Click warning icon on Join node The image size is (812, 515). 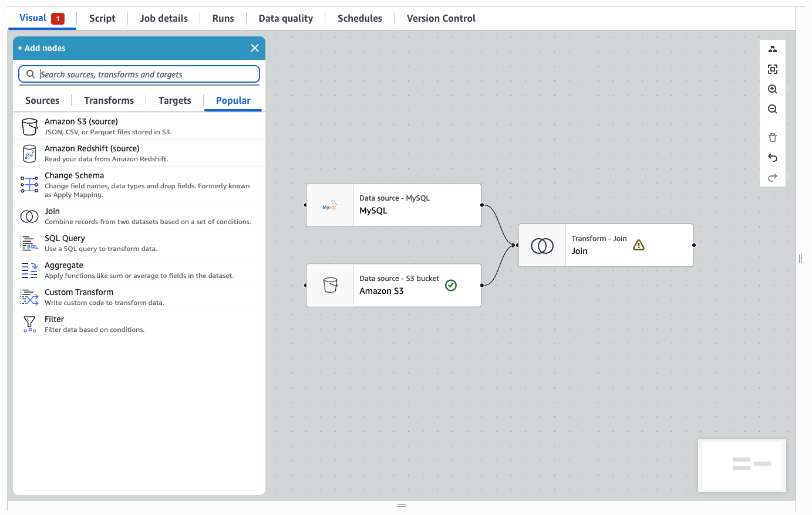point(639,245)
